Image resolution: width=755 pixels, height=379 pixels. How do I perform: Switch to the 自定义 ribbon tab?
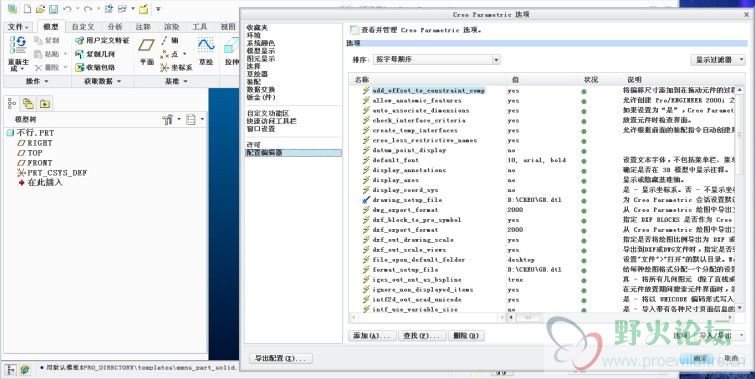(83, 27)
